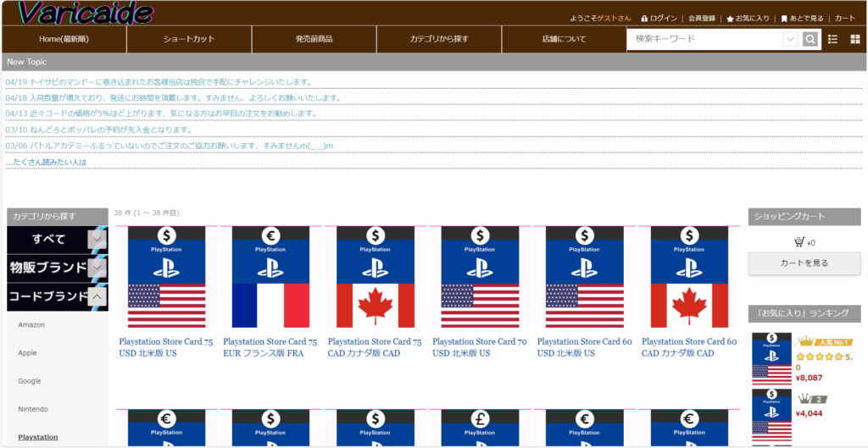
Task: Open the 発売前商品 menu item
Action: 314,39
